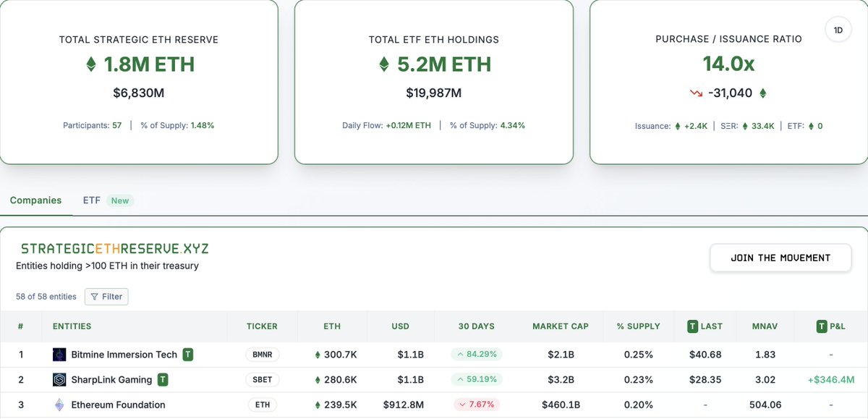Image resolution: width=868 pixels, height=419 pixels.
Task: Sort by the 30 DAYS column header
Action: pos(476,326)
